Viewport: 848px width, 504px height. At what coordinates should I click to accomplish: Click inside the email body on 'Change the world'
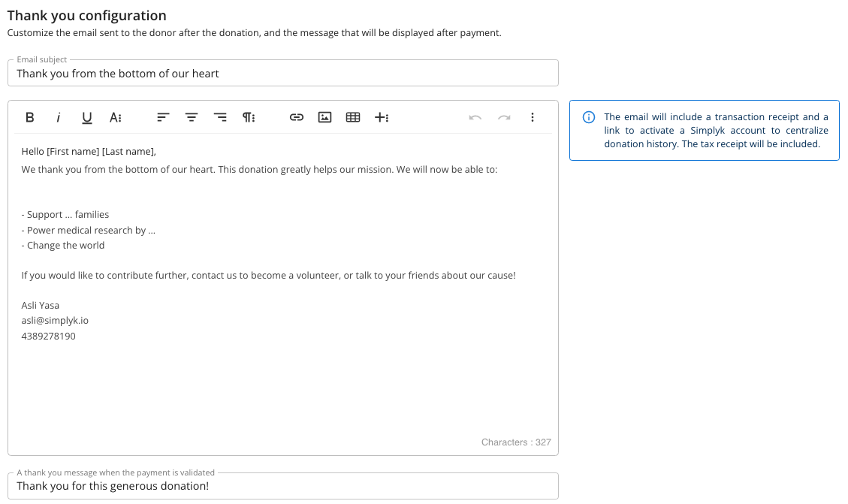(x=66, y=246)
